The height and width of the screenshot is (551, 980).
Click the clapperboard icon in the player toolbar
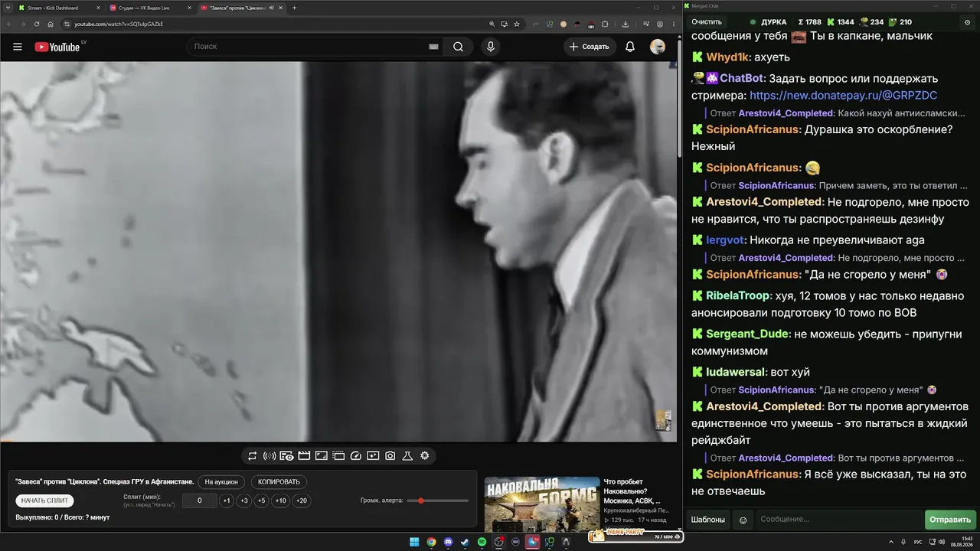[304, 456]
